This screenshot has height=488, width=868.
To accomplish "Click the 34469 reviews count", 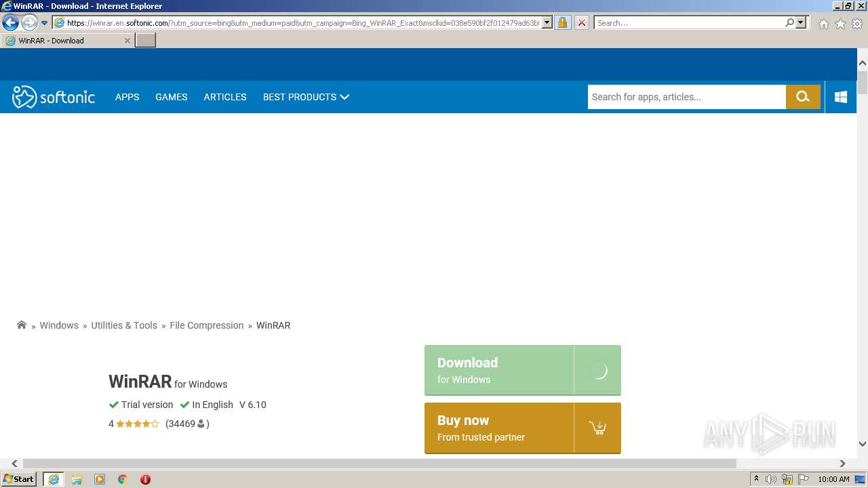I will point(187,424).
